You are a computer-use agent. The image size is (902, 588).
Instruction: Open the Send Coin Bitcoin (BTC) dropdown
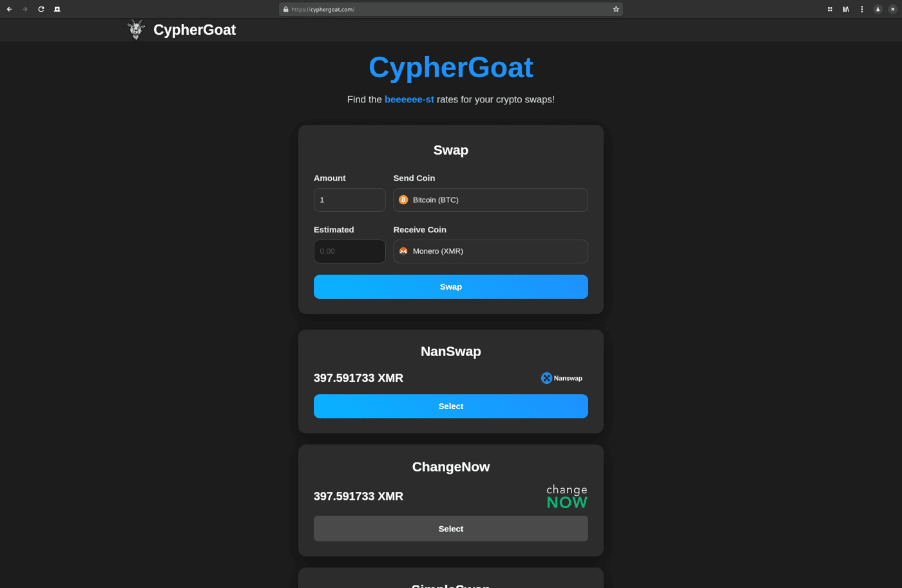click(490, 200)
